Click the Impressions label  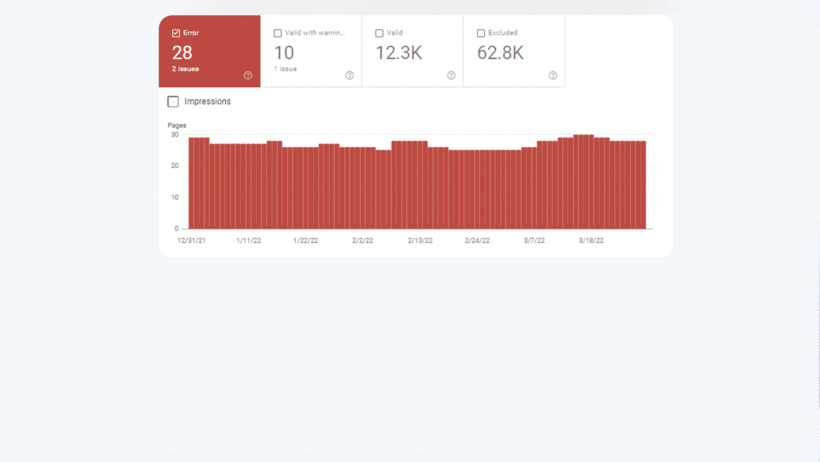click(207, 102)
